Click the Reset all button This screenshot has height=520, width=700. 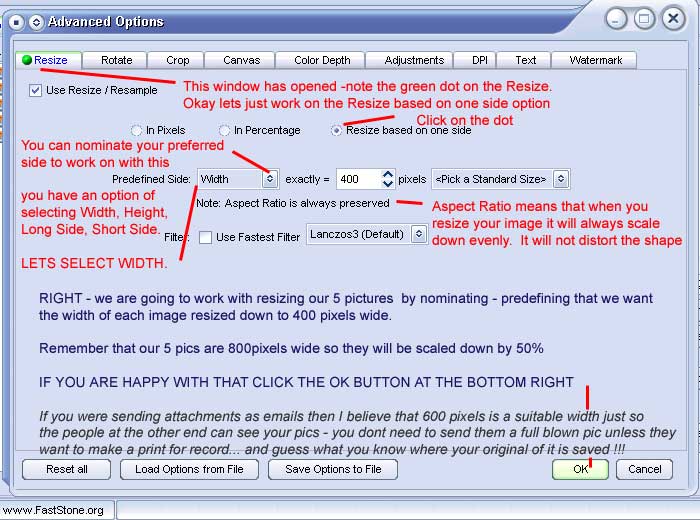pos(67,469)
